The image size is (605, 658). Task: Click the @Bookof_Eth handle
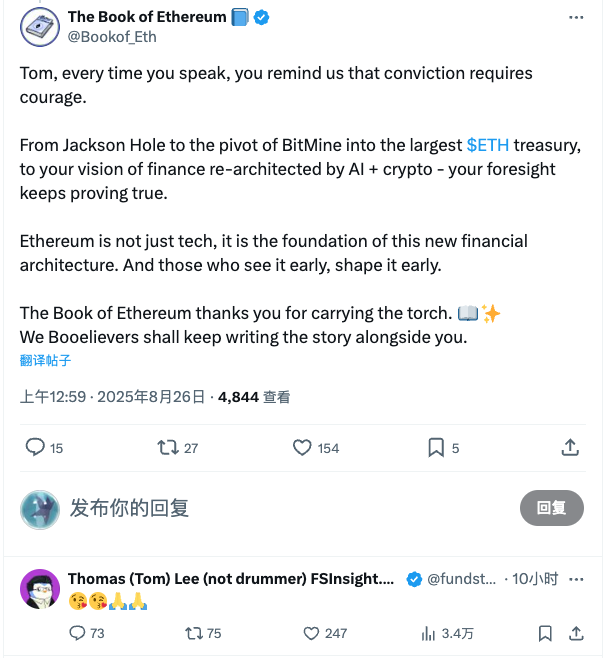click(x=112, y=37)
